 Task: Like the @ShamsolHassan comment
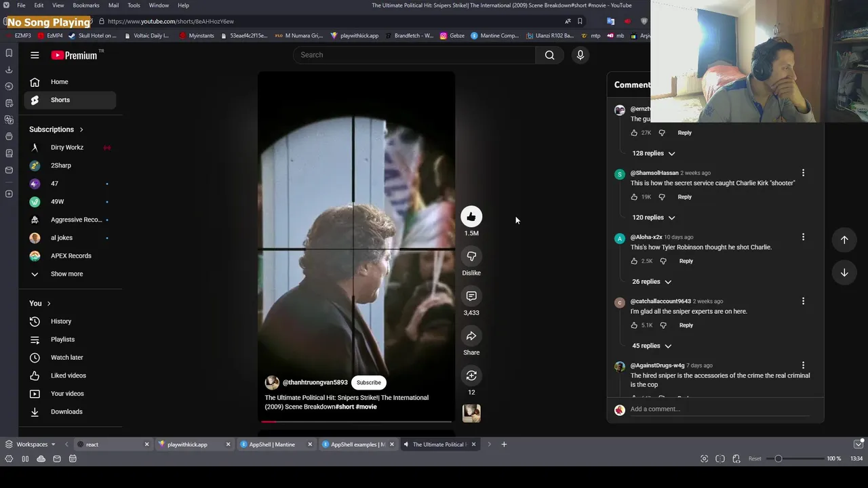coord(634,197)
